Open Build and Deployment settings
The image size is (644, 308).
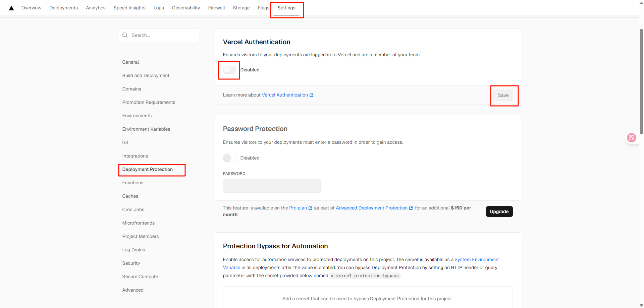(146, 75)
